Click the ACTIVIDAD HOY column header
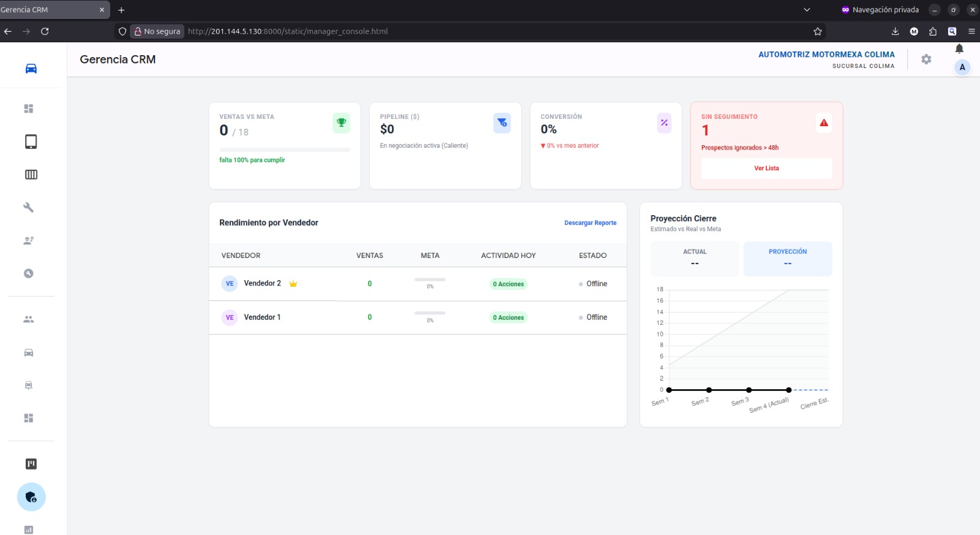Screen dimensions: 980x535 pos(508,256)
